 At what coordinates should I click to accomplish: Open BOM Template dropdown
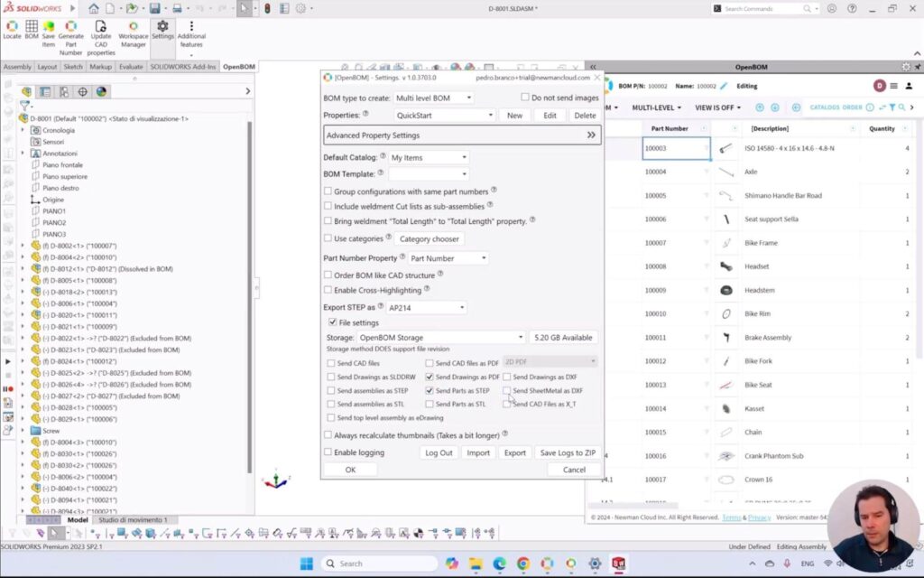click(x=429, y=174)
